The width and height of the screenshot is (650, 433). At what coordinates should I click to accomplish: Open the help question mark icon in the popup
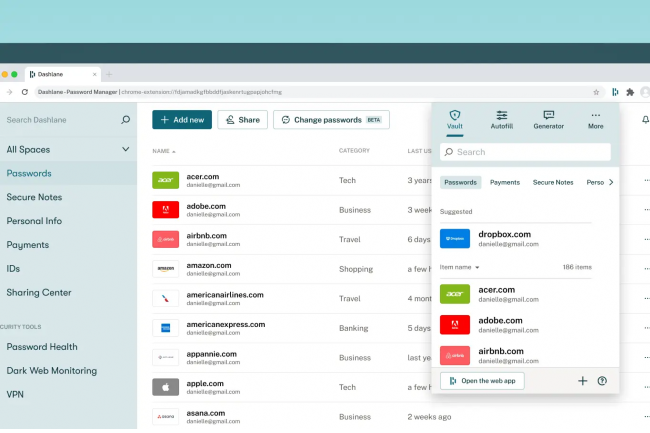(x=602, y=381)
